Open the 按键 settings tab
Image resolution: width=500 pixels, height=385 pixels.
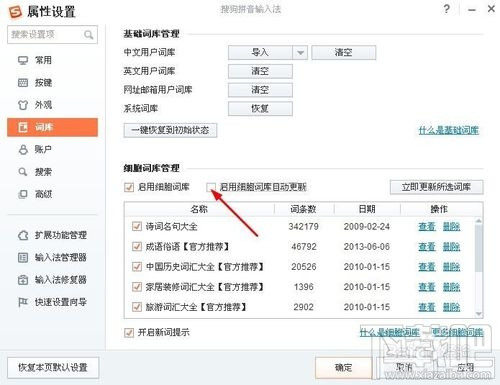pos(52,83)
